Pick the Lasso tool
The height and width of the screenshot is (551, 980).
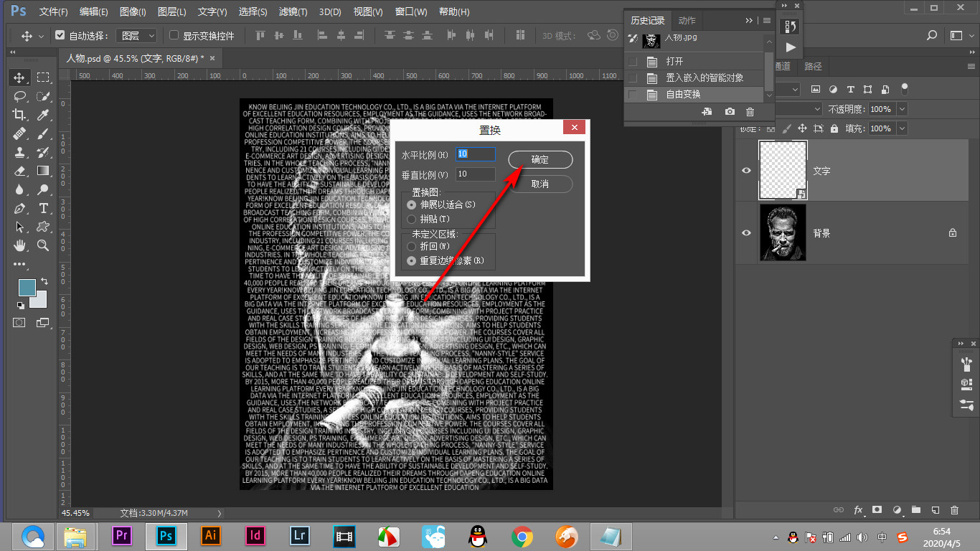click(19, 96)
